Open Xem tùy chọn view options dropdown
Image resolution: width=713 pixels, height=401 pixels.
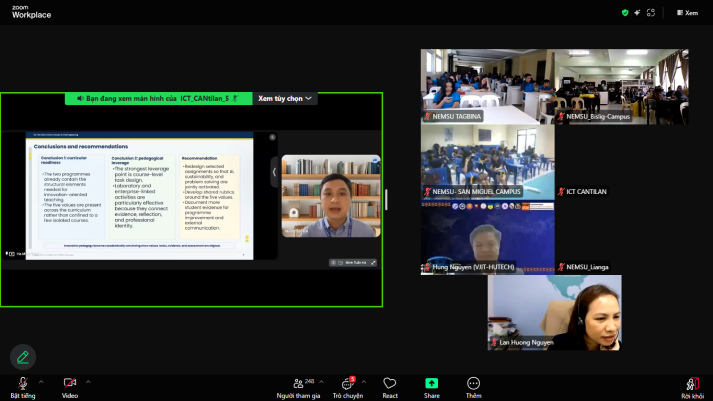click(x=285, y=98)
